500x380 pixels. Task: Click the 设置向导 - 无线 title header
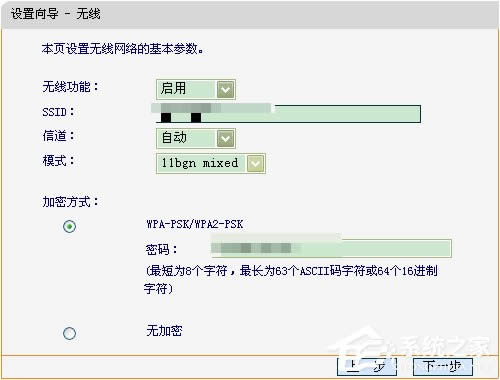click(55, 14)
